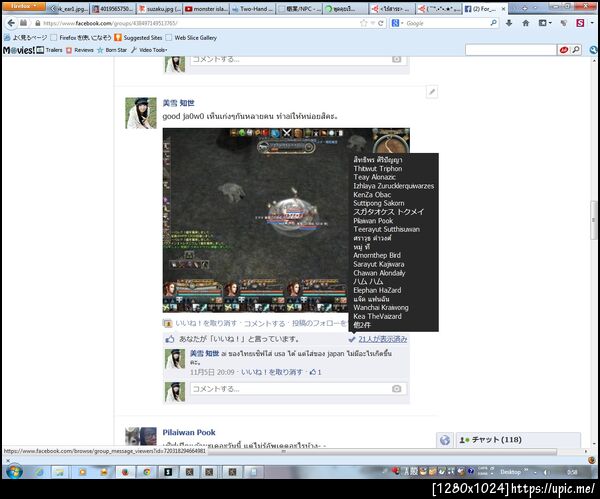
Task: Open the file explorer taskbar icon
Action: 59,472
